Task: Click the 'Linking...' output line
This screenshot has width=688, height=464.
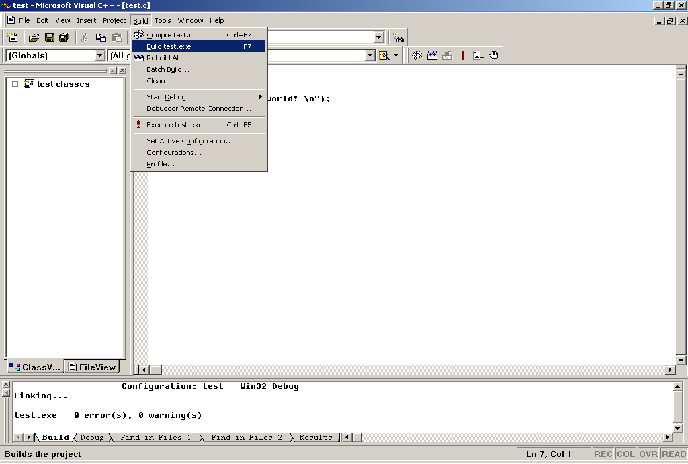Action: tap(41, 396)
